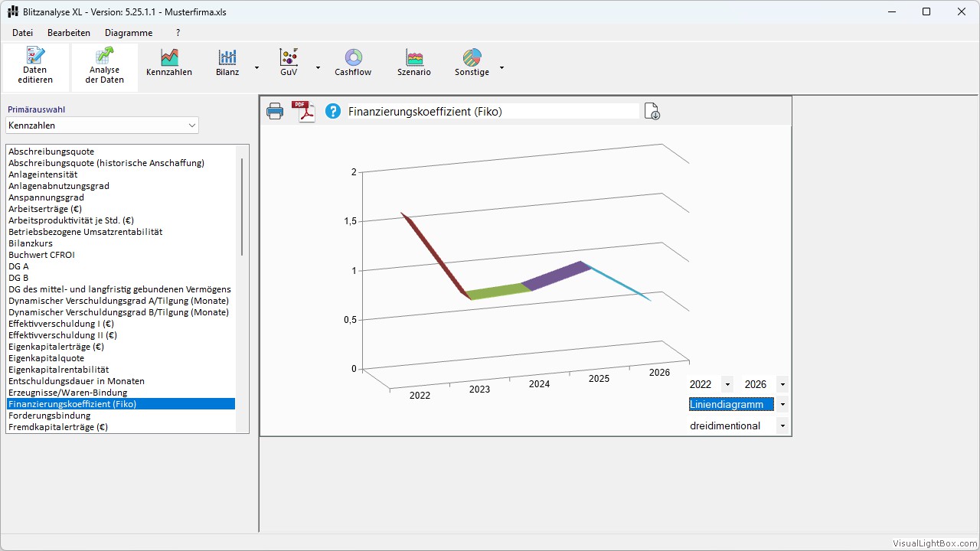Open the Daten editieren tool
980x551 pixels.
click(x=35, y=67)
